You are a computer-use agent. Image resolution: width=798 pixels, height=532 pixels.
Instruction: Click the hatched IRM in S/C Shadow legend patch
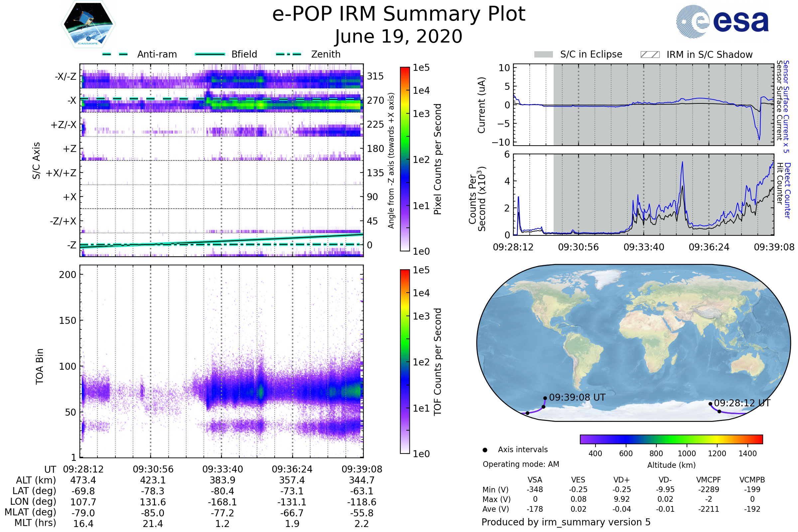(x=650, y=55)
